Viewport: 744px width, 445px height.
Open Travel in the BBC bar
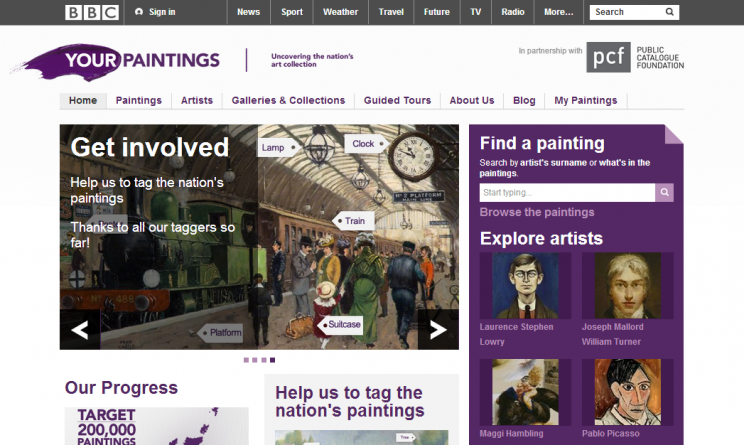[391, 12]
